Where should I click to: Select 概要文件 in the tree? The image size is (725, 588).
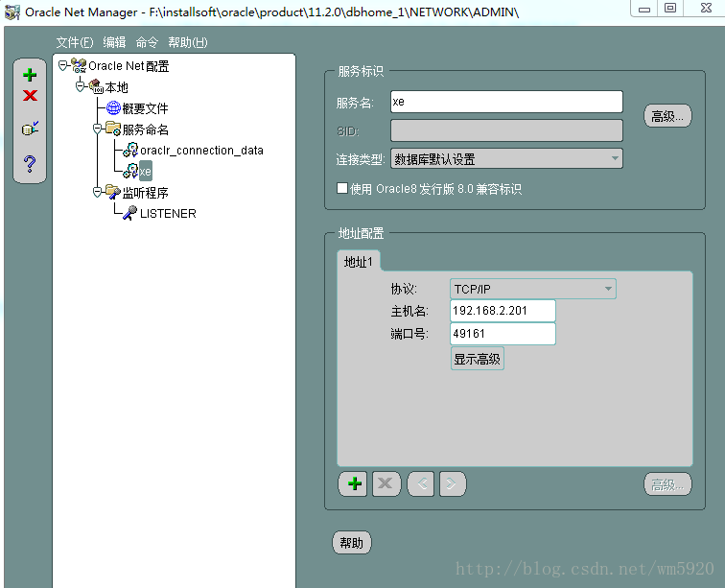(145, 108)
